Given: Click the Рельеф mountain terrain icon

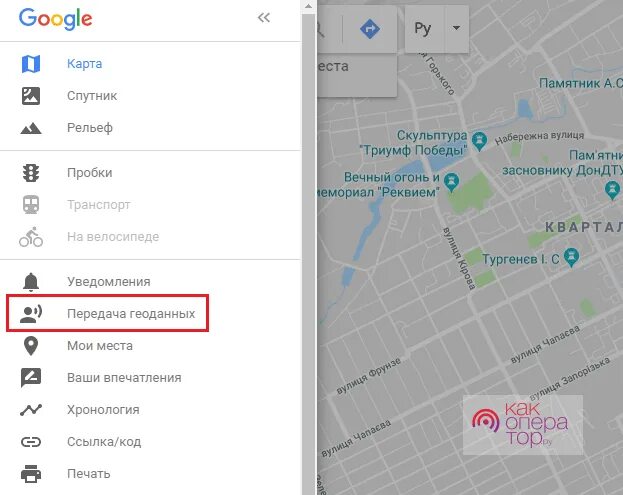Looking at the screenshot, I should (x=31, y=128).
